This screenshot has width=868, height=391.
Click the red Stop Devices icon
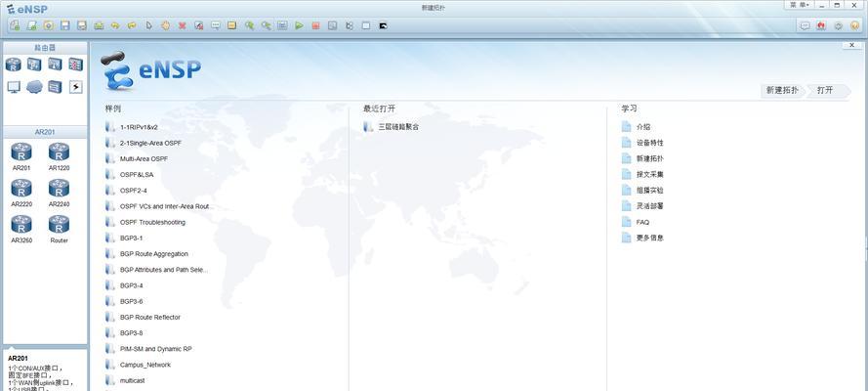315,25
